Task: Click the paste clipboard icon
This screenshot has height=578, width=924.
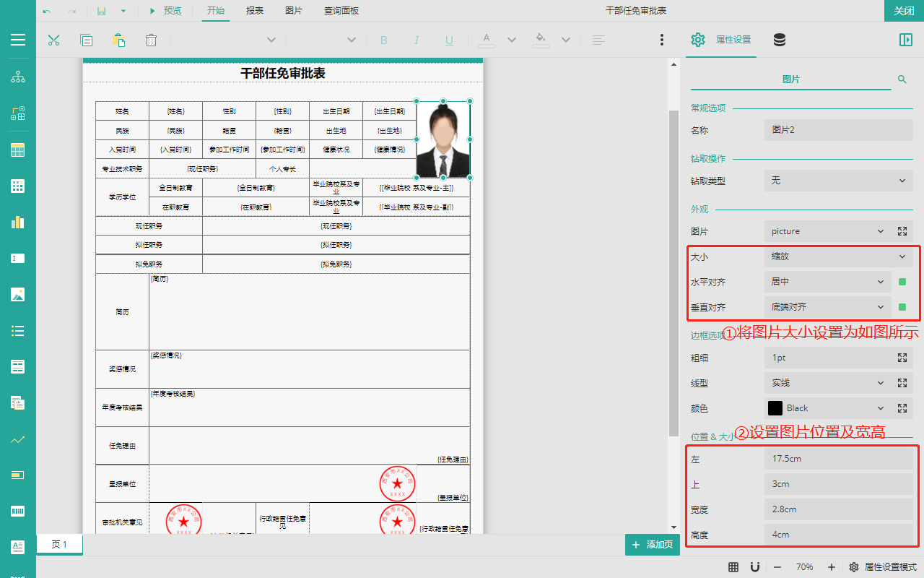Action: [118, 40]
